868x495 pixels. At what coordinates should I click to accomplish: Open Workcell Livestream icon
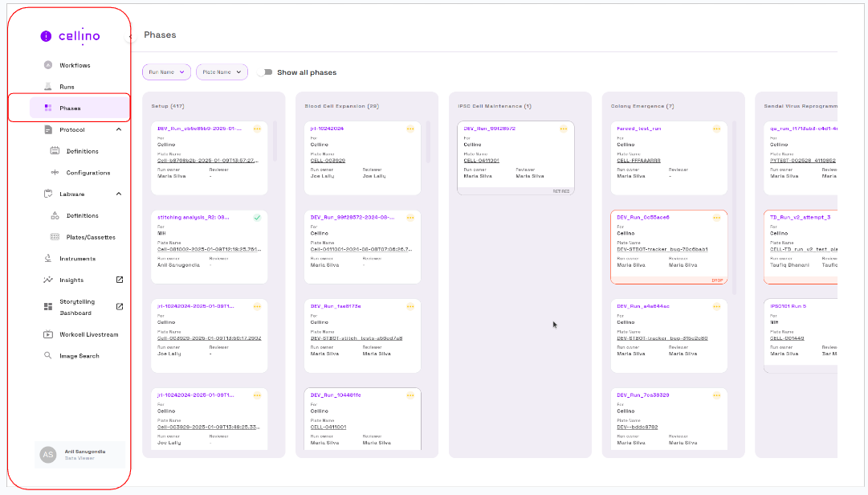pos(48,334)
